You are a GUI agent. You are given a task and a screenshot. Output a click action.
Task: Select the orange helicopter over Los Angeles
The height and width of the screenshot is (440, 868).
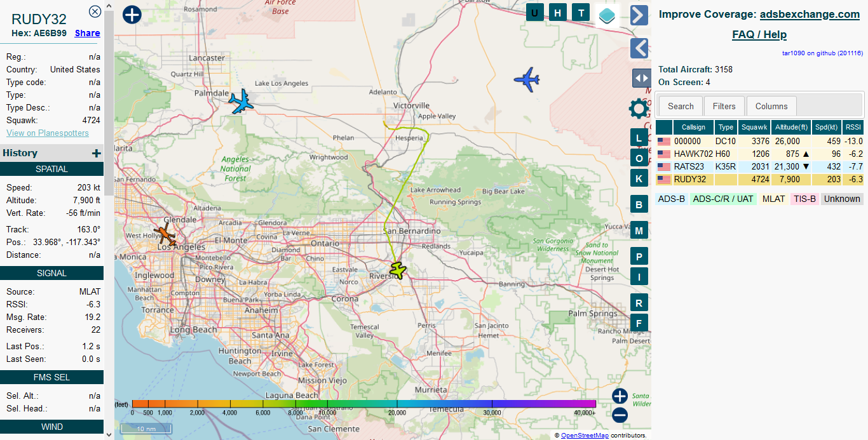pyautogui.click(x=166, y=234)
